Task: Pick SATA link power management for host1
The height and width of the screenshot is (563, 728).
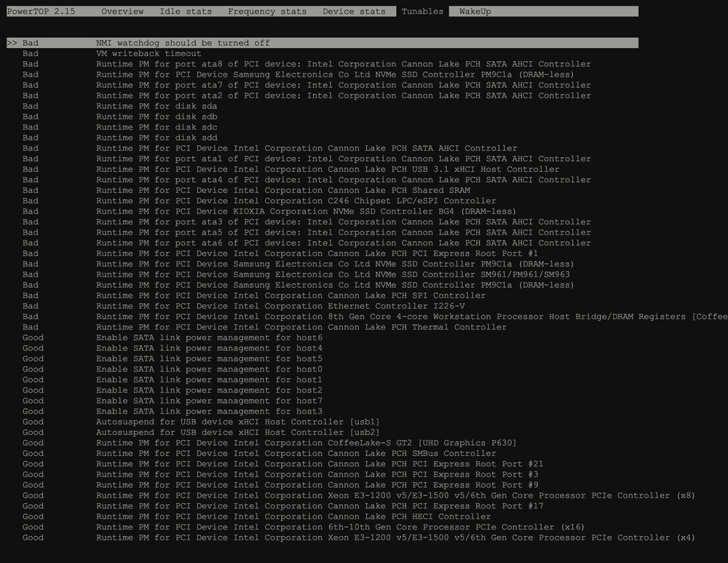Action: (173, 380)
